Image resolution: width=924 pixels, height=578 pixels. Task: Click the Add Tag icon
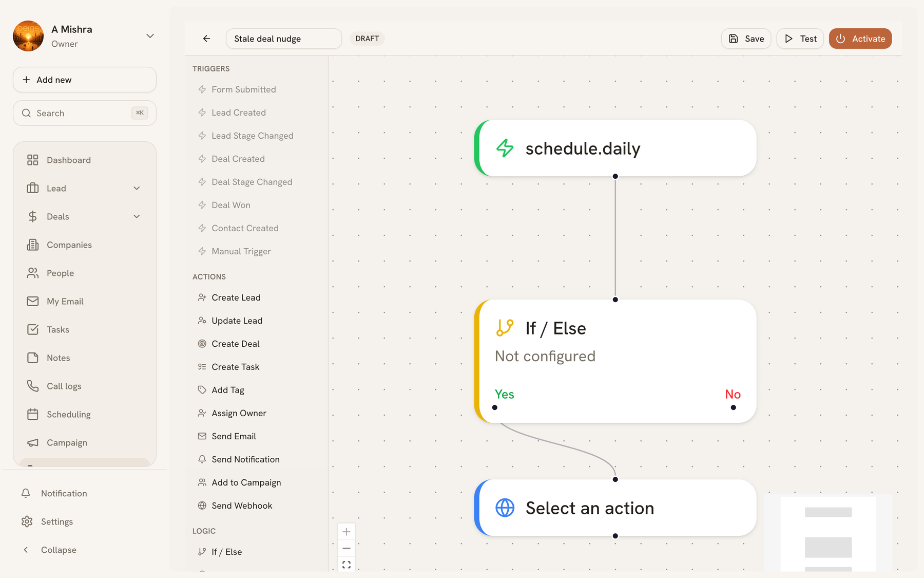[x=202, y=390]
